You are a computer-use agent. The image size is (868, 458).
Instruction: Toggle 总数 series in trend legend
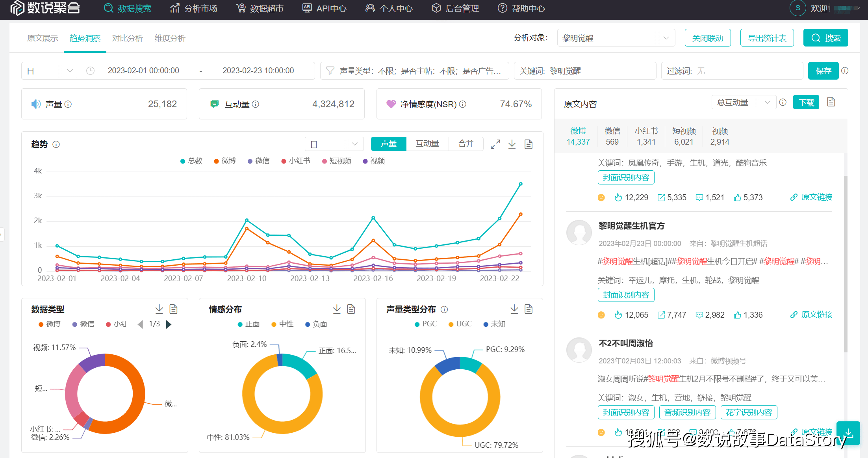[x=191, y=161]
